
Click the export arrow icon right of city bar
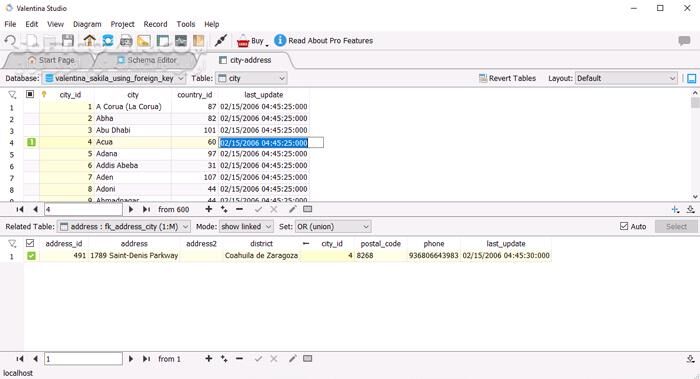coord(691,209)
